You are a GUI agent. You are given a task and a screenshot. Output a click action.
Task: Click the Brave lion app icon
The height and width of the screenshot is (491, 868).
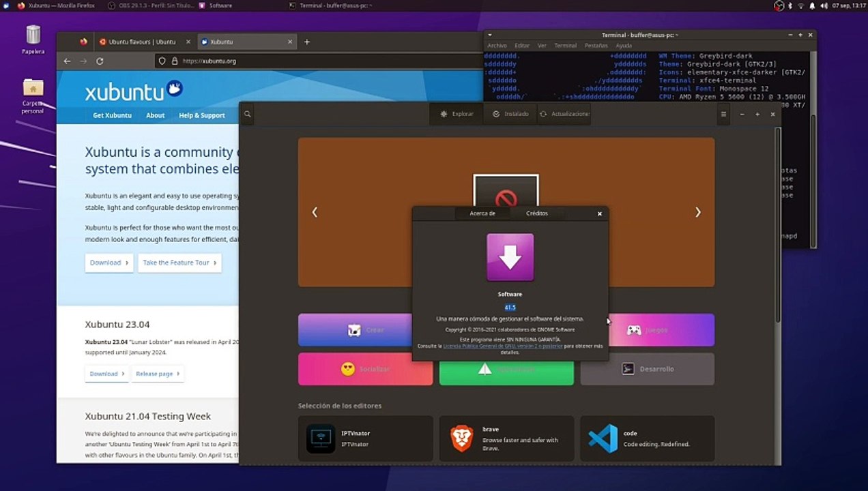pos(462,438)
